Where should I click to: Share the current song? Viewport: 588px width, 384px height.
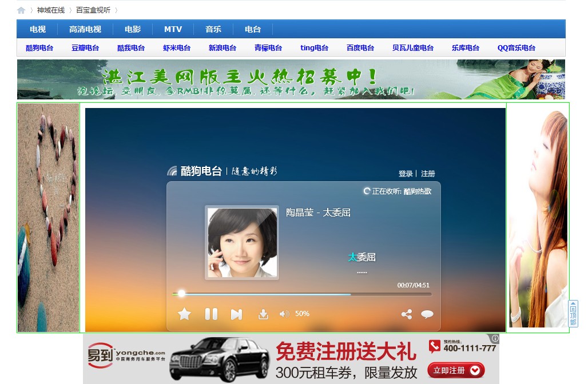pyautogui.click(x=407, y=314)
